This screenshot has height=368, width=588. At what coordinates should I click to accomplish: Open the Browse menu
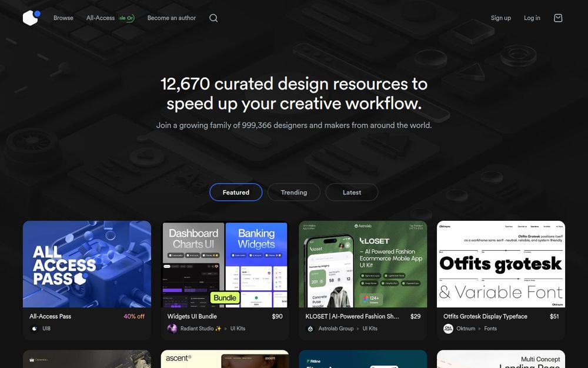[64, 18]
